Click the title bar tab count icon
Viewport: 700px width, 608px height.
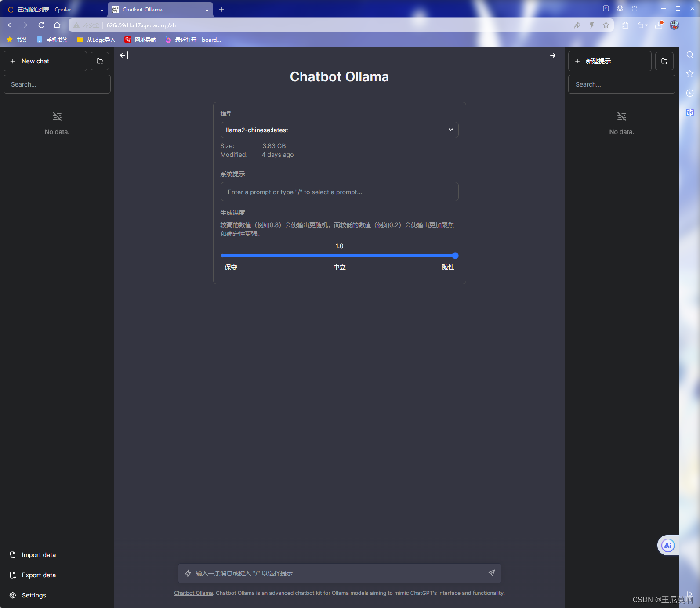point(606,8)
